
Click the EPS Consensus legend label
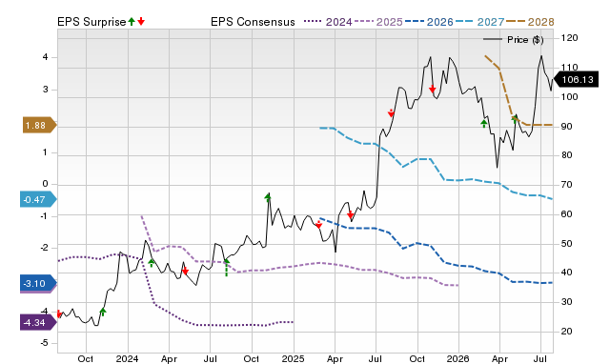[x=253, y=22]
